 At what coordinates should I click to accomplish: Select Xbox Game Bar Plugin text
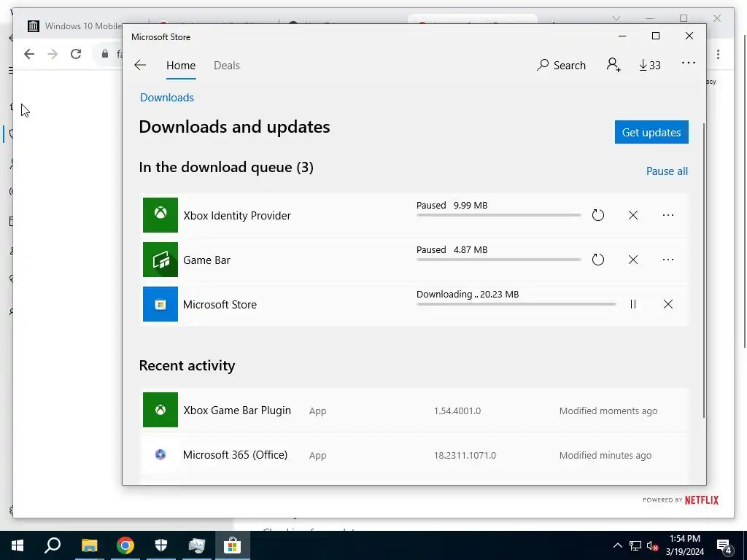237,411
